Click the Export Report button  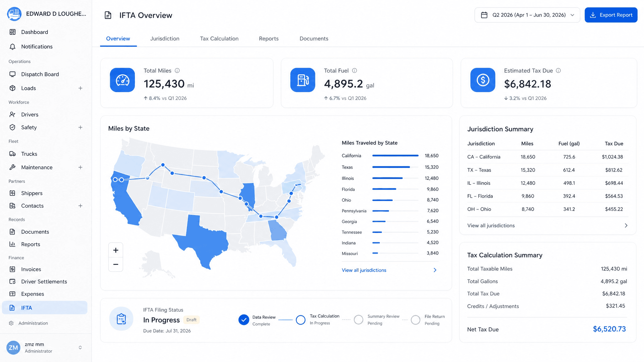coord(611,15)
